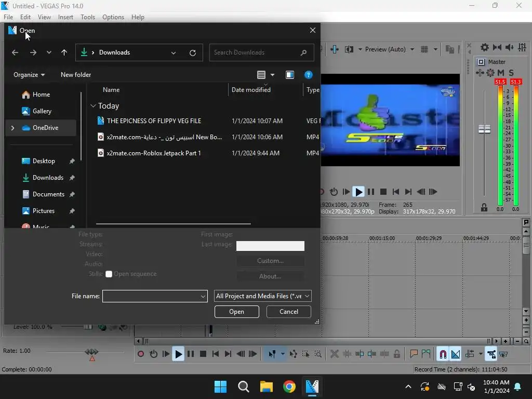Click the Split Screen View icon
This screenshot has height=399, width=532.
pos(349,49)
